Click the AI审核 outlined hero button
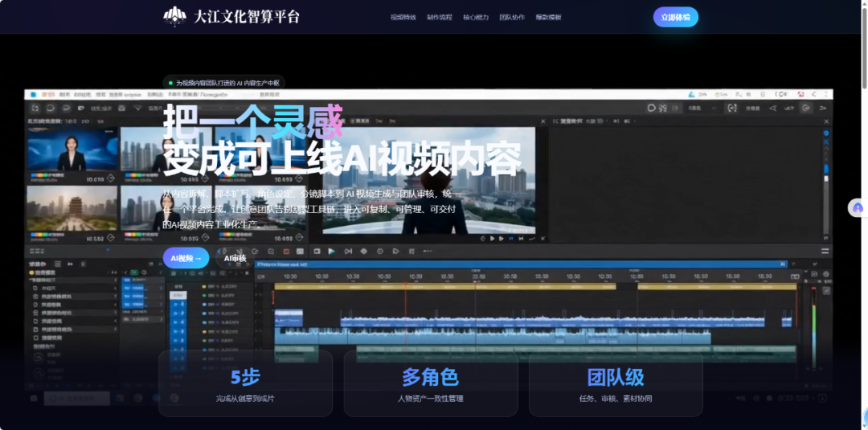Image resolution: width=868 pixels, height=430 pixels. tap(235, 258)
